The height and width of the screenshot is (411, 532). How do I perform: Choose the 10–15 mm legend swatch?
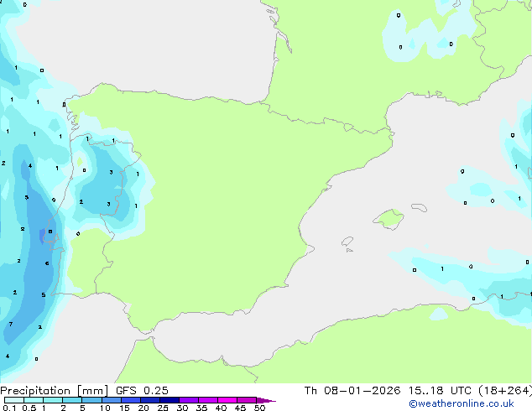111,400
